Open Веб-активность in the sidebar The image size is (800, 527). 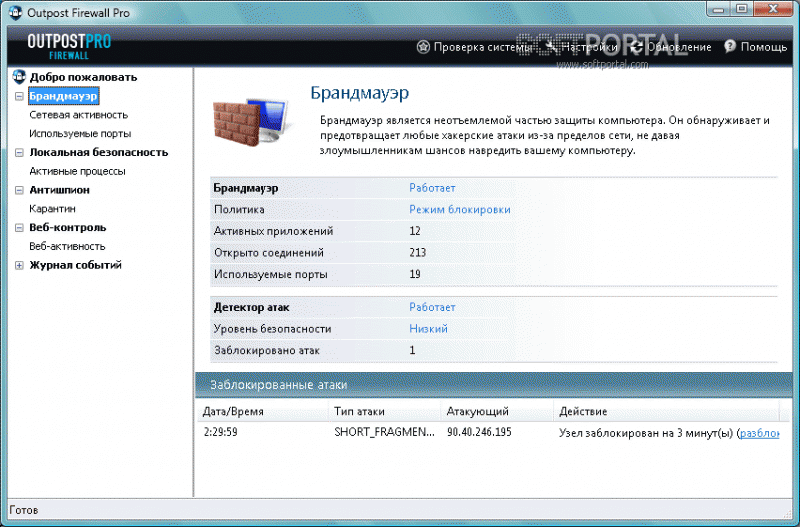[x=67, y=246]
